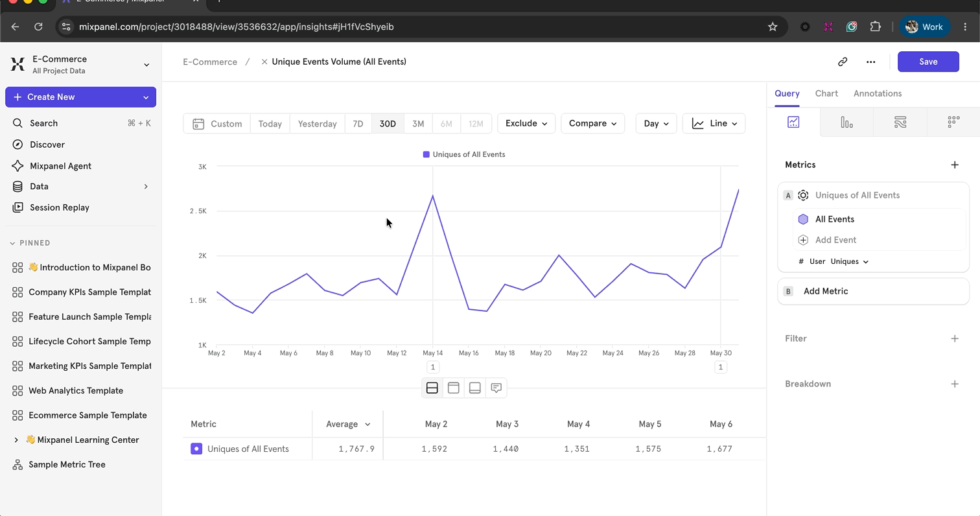Viewport: 980px width, 516px height.
Task: Change the Day interval dropdown
Action: coord(656,123)
